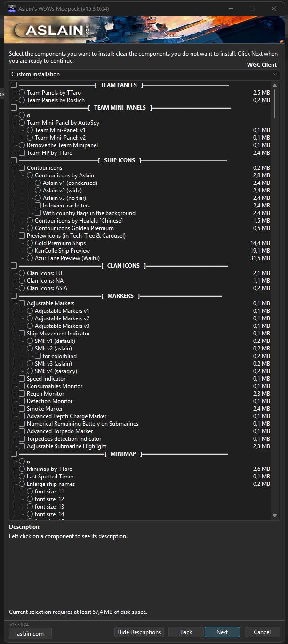Check the SHIP ICONS section checkbox
Viewport: 288px width, 644px height.
14,160
